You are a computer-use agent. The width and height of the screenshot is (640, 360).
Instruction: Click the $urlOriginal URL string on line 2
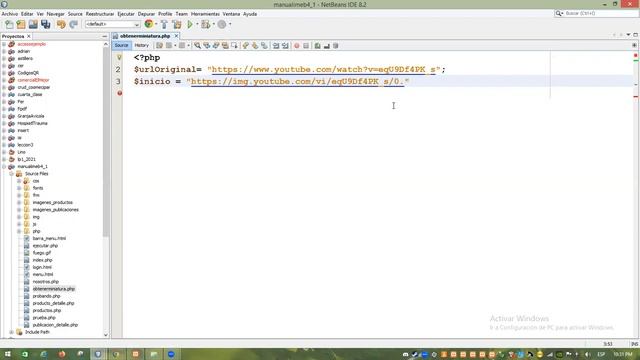pos(324,69)
